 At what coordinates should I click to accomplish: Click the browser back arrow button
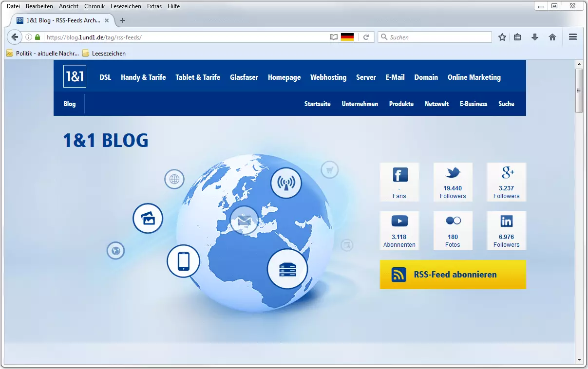(x=15, y=37)
